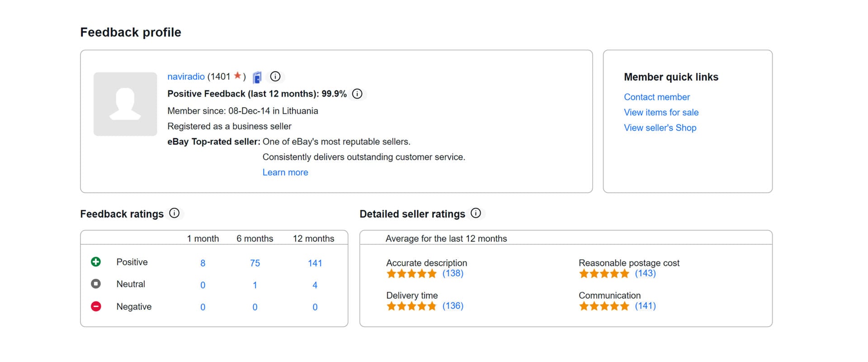Click the red star feedback icon
This screenshot has height=362, width=868.
pos(237,76)
